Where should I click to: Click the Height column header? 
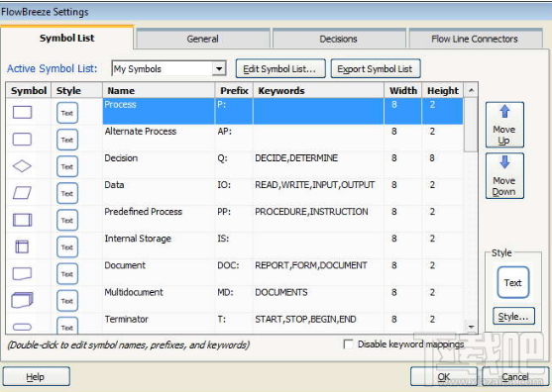point(443,90)
